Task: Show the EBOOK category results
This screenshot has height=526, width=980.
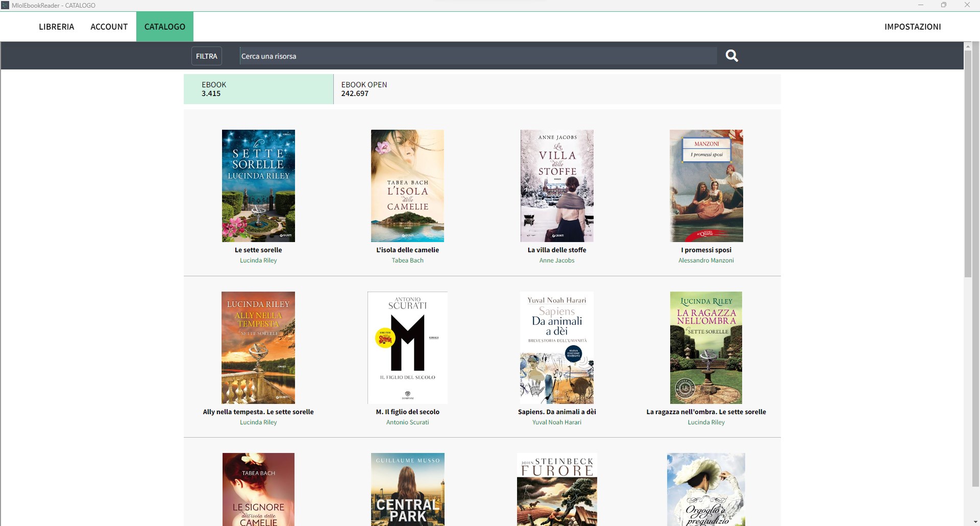Action: 258,89
